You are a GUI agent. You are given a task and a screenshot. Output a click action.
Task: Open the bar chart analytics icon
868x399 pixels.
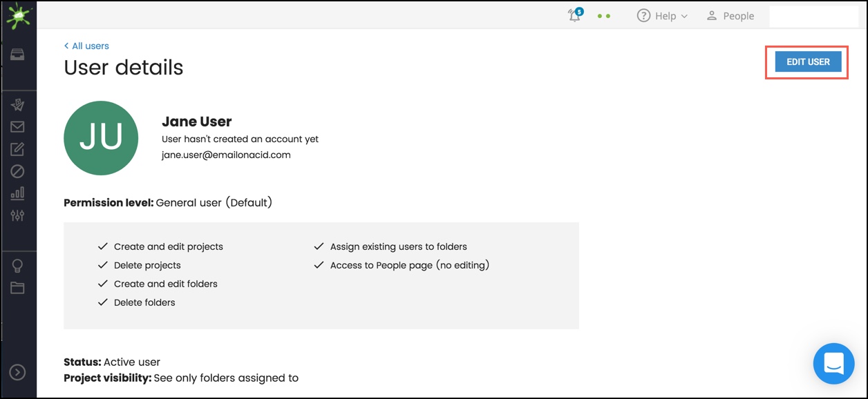pyautogui.click(x=17, y=193)
